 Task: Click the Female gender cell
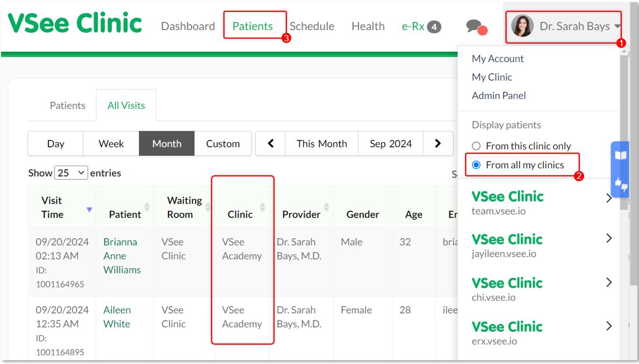(356, 310)
